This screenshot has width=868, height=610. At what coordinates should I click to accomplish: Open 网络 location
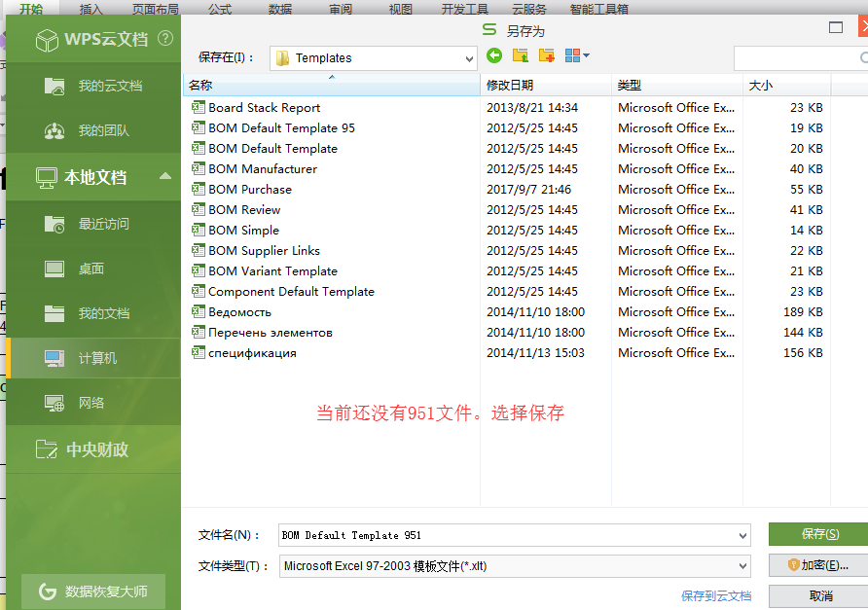point(93,403)
